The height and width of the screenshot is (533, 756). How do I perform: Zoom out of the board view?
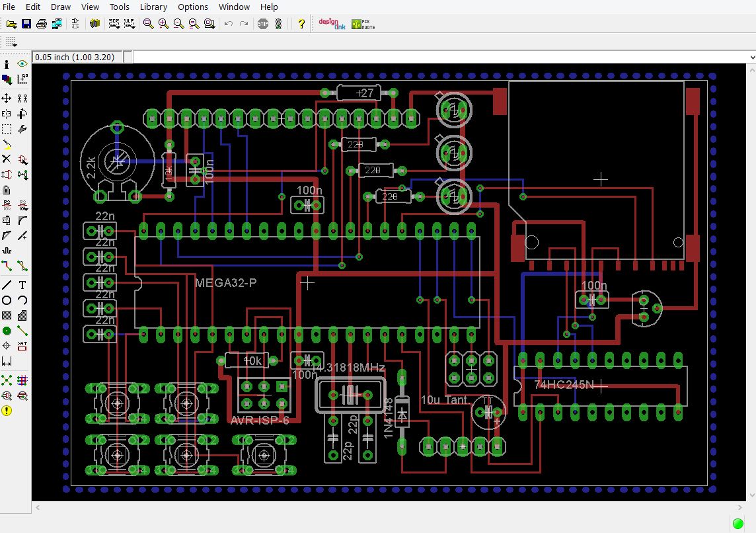click(x=178, y=24)
